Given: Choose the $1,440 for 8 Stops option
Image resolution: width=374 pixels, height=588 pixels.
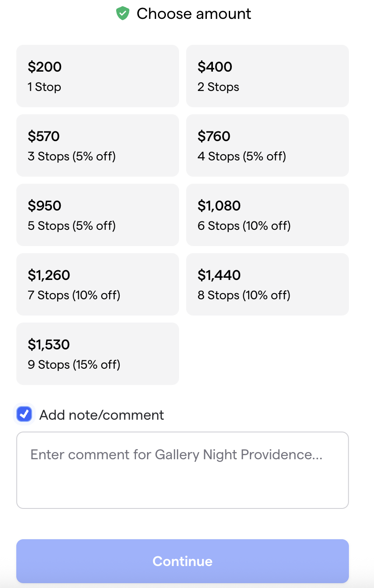Looking at the screenshot, I should tap(267, 284).
